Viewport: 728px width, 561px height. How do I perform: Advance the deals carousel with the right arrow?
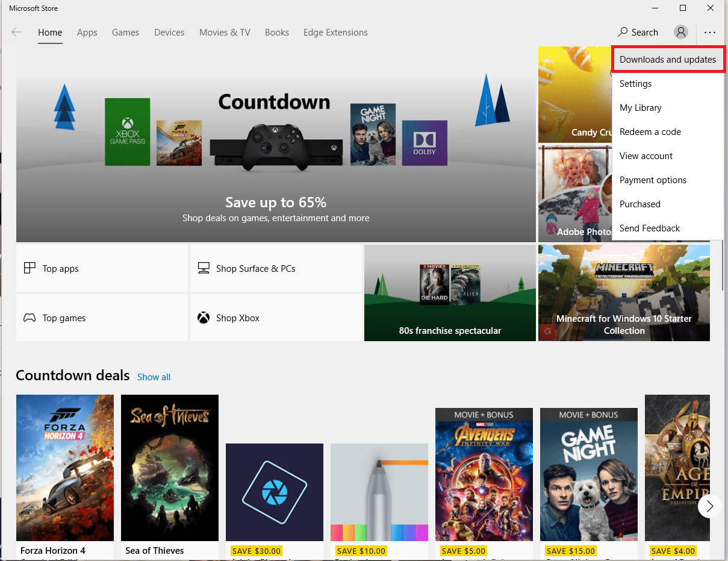(x=710, y=506)
